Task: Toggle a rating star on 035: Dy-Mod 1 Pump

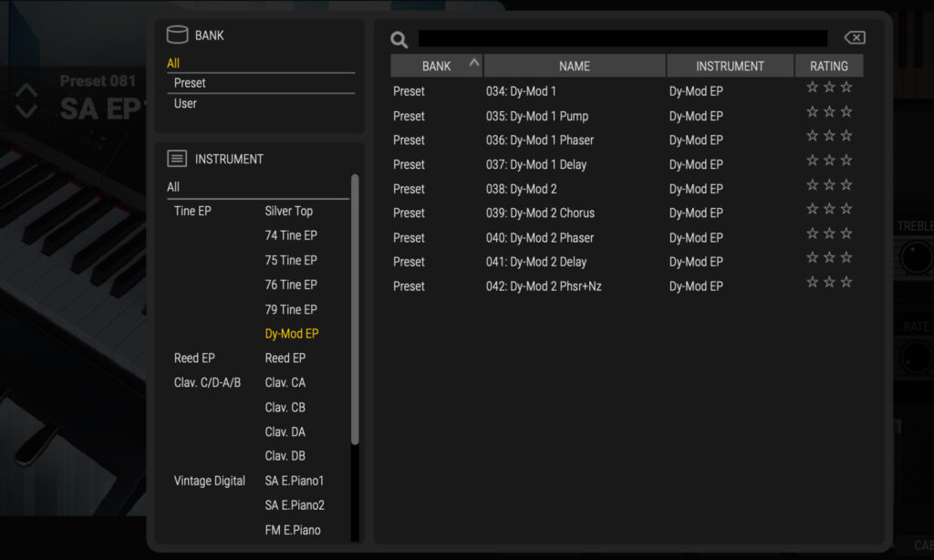Action: pos(813,110)
